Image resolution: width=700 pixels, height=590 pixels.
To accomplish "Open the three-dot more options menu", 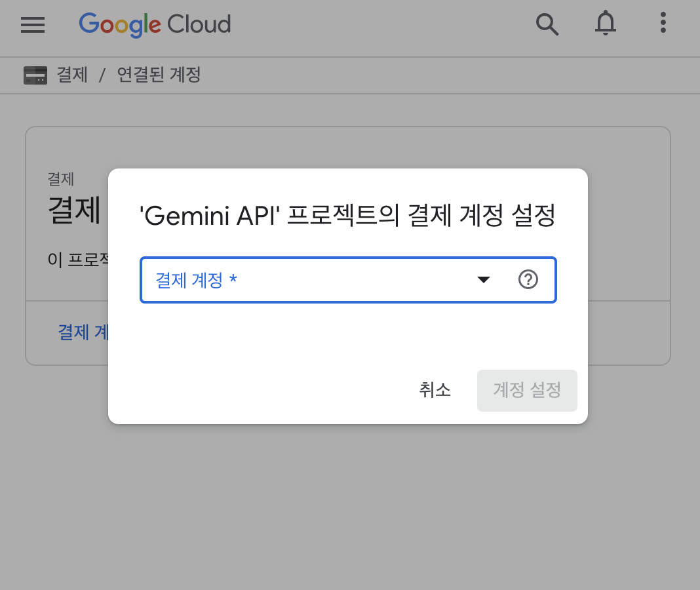I will 663,23.
